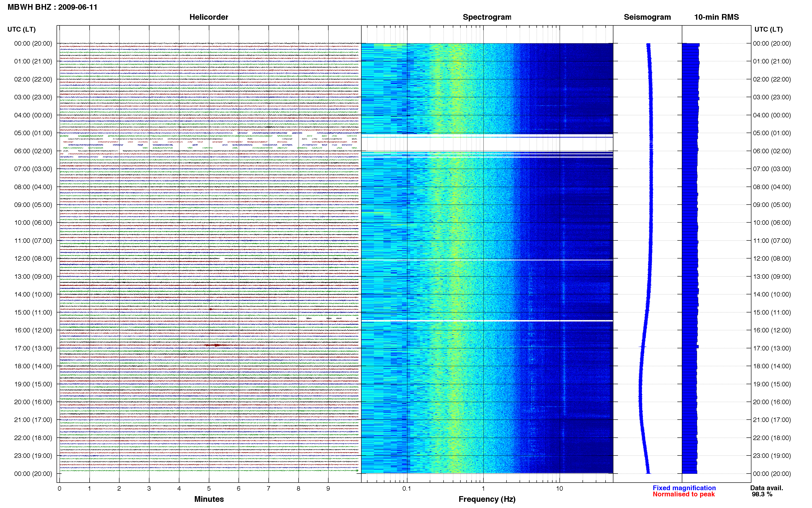
Task: Click the white gap line in spectrogram near 15:30
Action: click(x=487, y=321)
